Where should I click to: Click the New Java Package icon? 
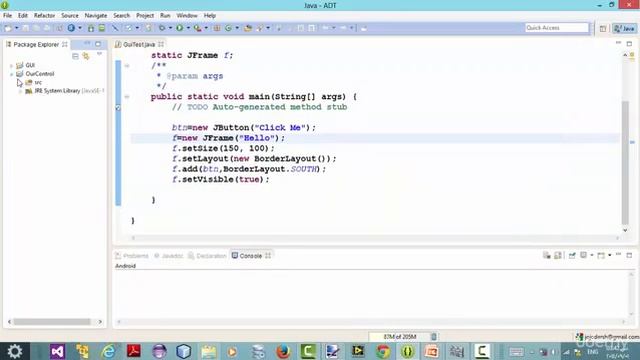[217, 28]
